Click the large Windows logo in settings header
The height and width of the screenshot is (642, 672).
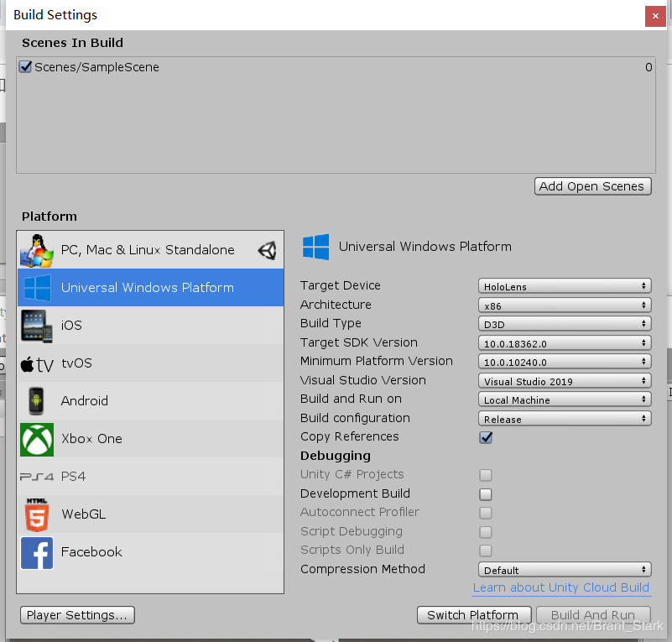(x=315, y=247)
